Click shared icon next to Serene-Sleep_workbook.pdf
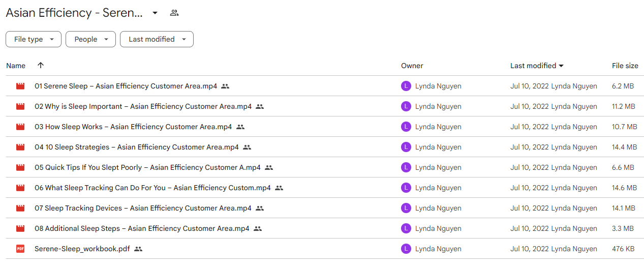 pos(138,249)
